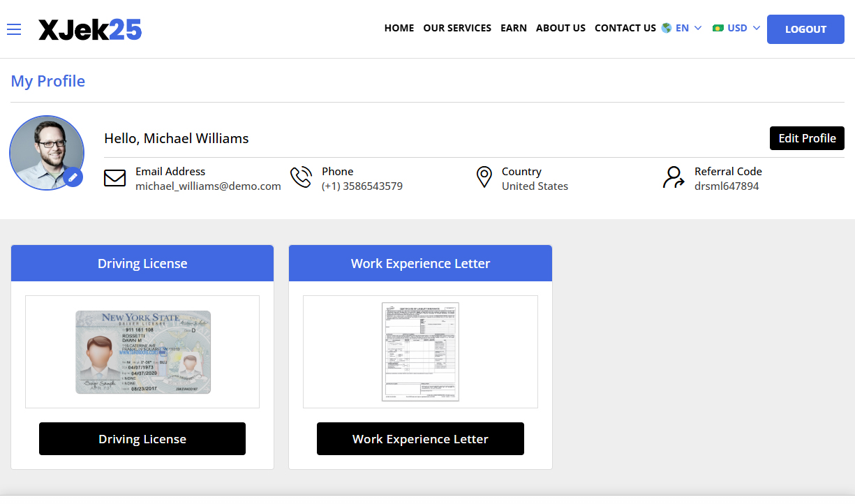Open the EARN page from the navbar

click(x=514, y=28)
